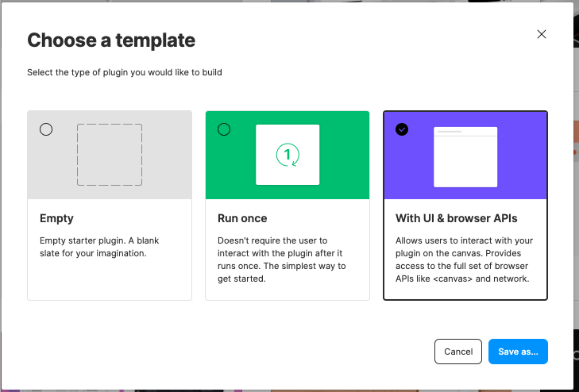
Task: Click the Cancel button
Action: (458, 352)
